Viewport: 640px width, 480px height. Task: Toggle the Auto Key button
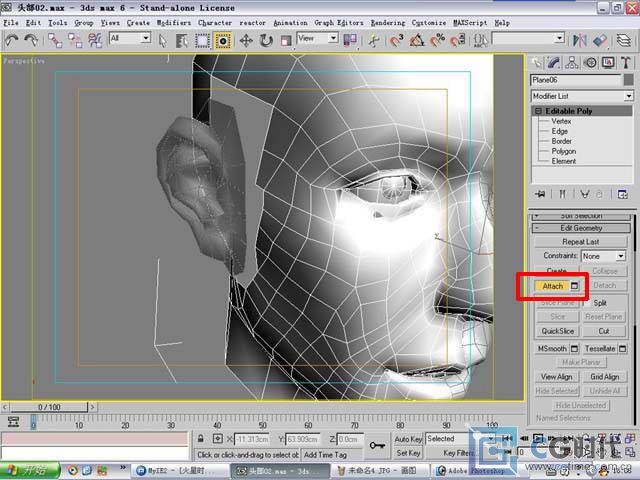408,439
